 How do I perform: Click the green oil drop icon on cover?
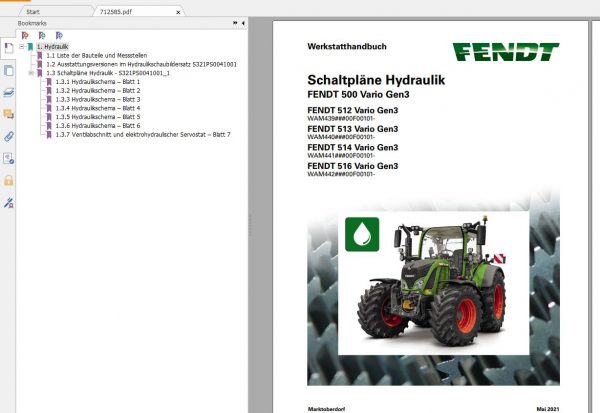362,234
